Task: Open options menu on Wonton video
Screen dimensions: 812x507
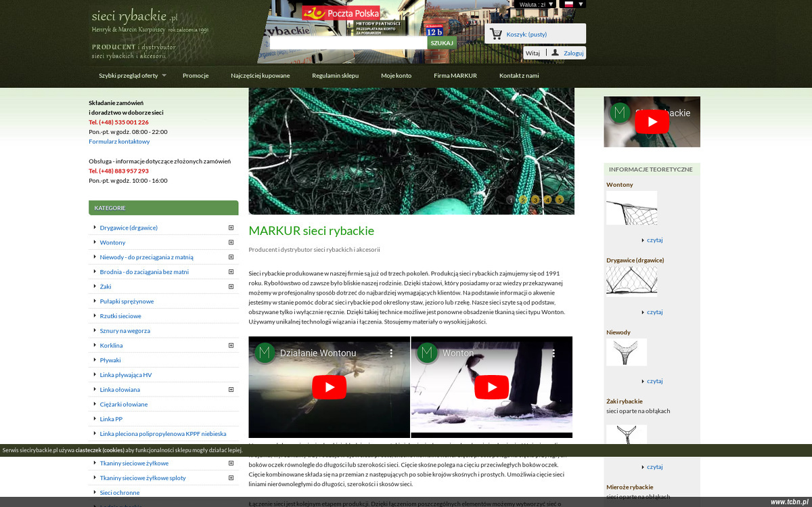Action: [x=554, y=353]
